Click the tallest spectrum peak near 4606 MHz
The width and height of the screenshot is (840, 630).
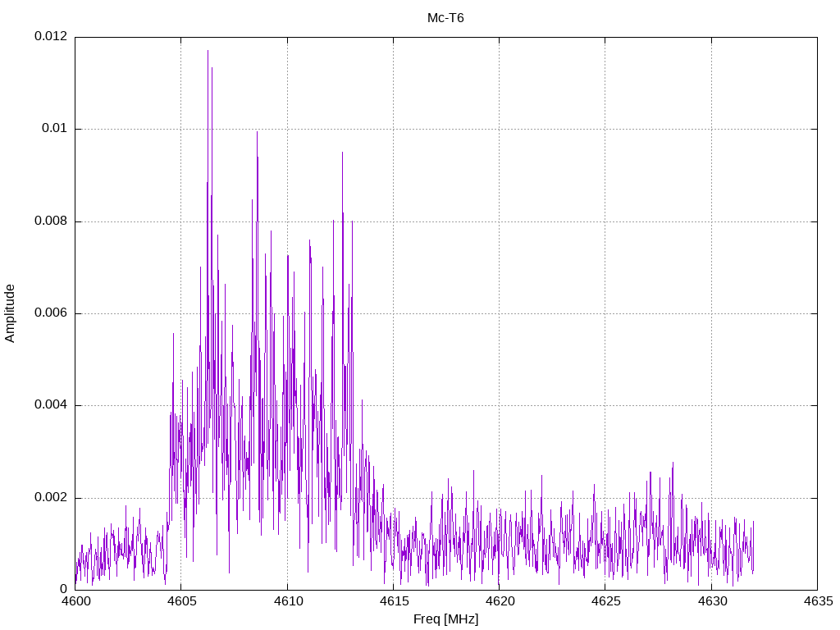pos(208,52)
